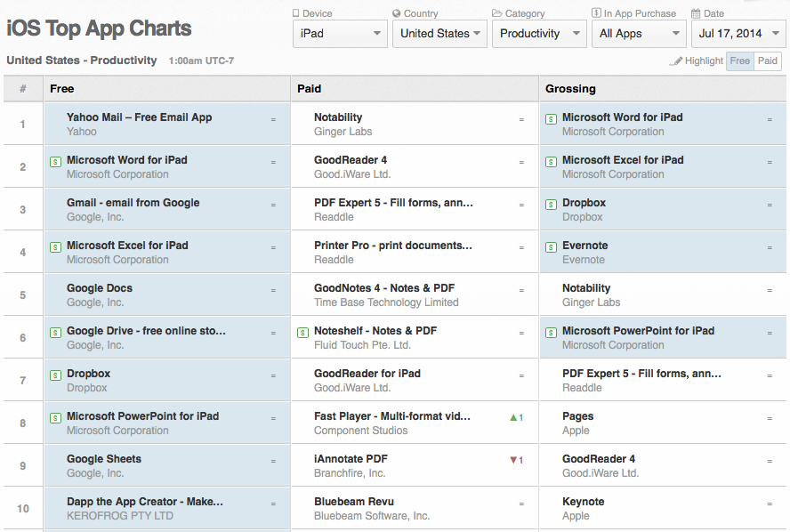790x532 pixels.
Task: Click the device icon next to Device label
Action: pos(296,13)
